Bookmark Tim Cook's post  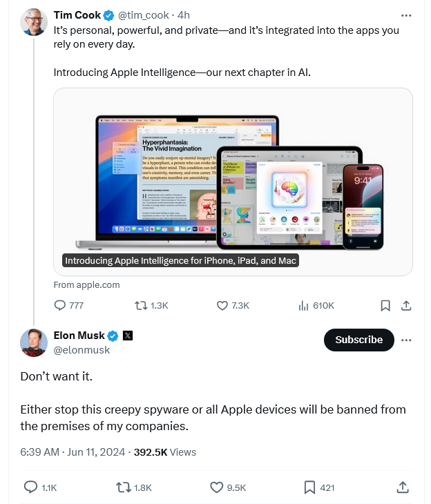click(385, 305)
